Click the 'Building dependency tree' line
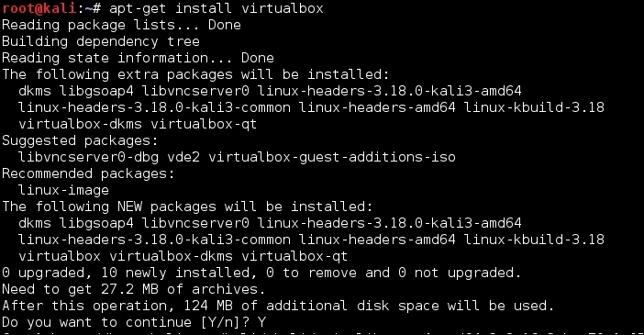644x335 pixels. (101, 41)
